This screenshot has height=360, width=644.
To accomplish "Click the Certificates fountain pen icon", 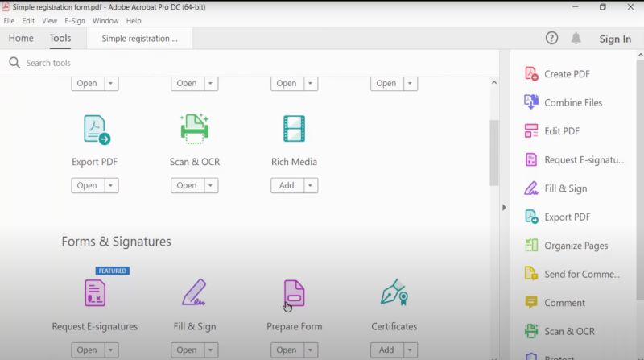I will pos(394,293).
